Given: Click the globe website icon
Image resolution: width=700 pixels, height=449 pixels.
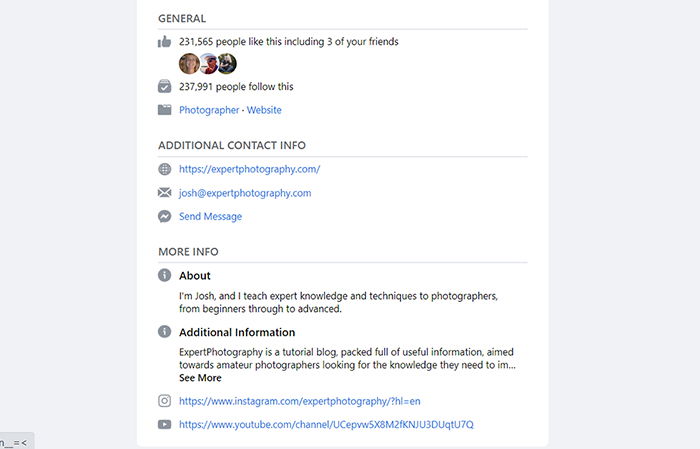Looking at the screenshot, I should pyautogui.click(x=164, y=169).
